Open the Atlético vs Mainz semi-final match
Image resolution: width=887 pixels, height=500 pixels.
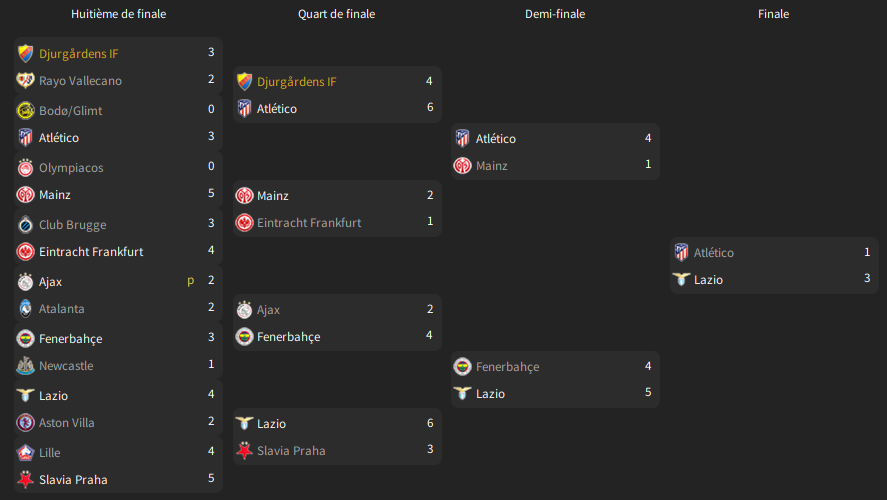(x=556, y=152)
